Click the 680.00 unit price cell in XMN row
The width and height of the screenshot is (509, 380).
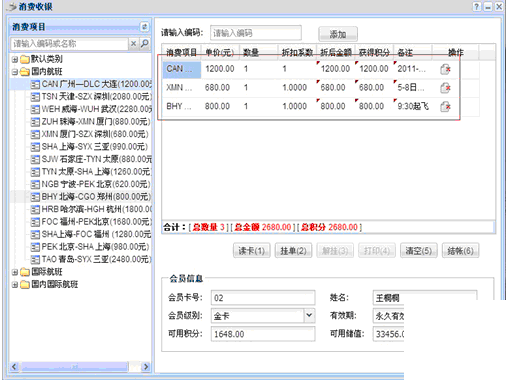tap(220, 88)
